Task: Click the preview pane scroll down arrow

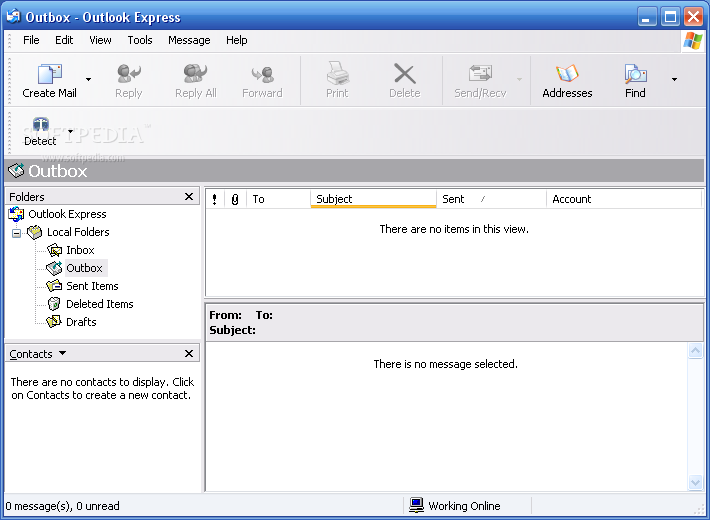Action: [x=695, y=482]
